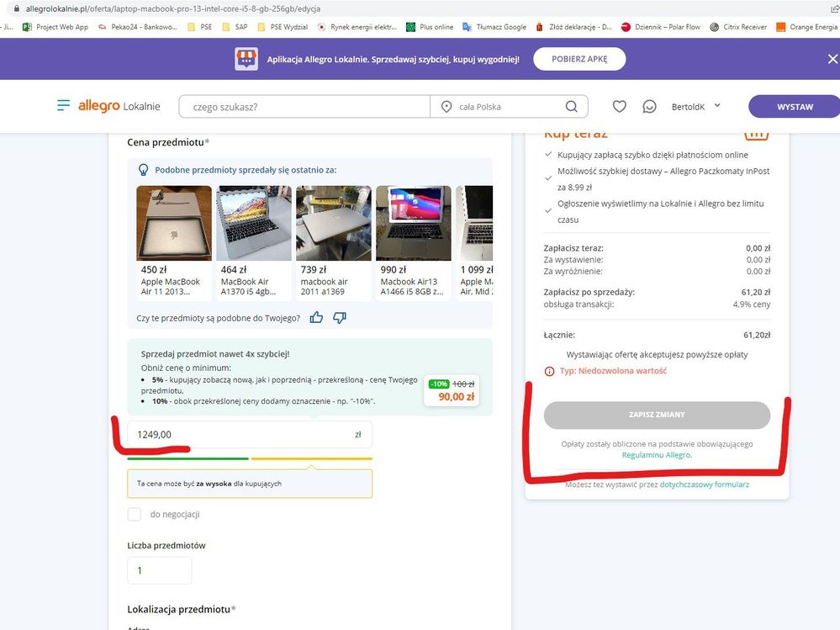This screenshot has width=840, height=630.
Task: Open Orange Energia bookmark
Action: click(806, 27)
